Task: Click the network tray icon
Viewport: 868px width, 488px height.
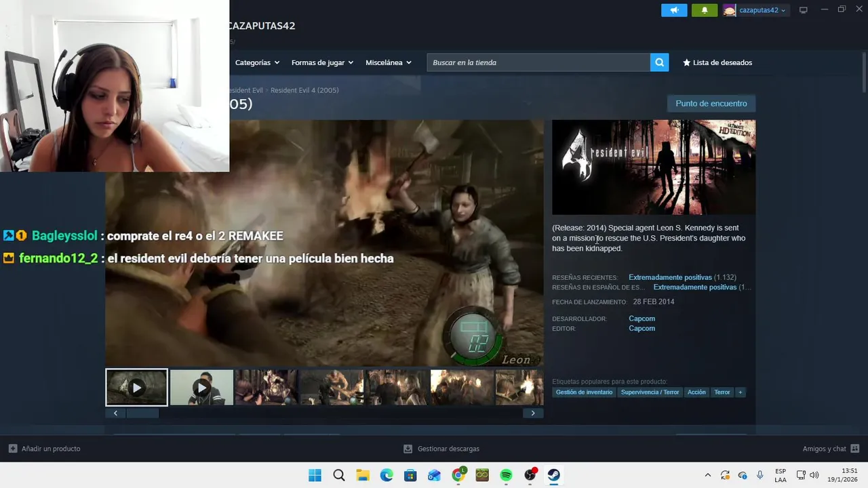Action: [801, 475]
